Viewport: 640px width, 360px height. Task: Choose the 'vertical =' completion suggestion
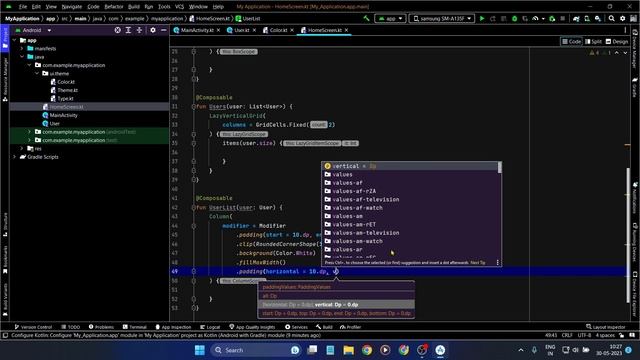click(x=409, y=166)
